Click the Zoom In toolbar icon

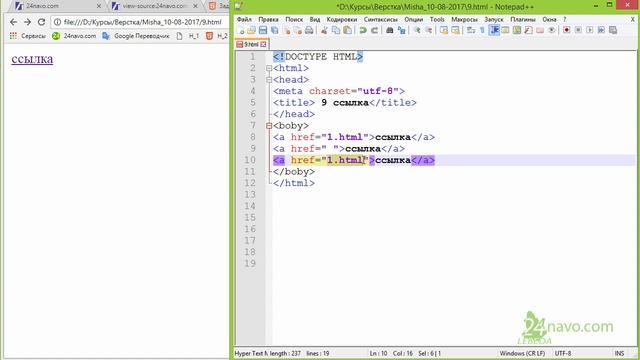point(417,30)
